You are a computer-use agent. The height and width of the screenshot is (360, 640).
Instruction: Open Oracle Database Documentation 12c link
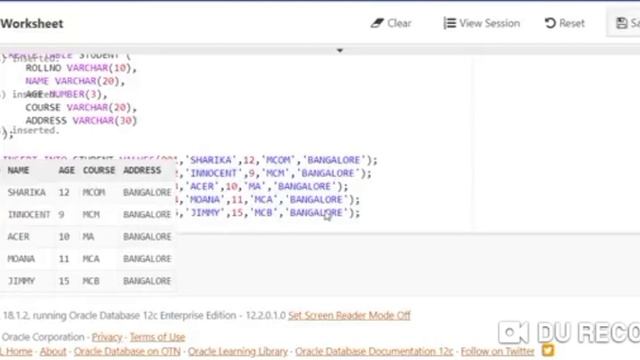coord(374,351)
